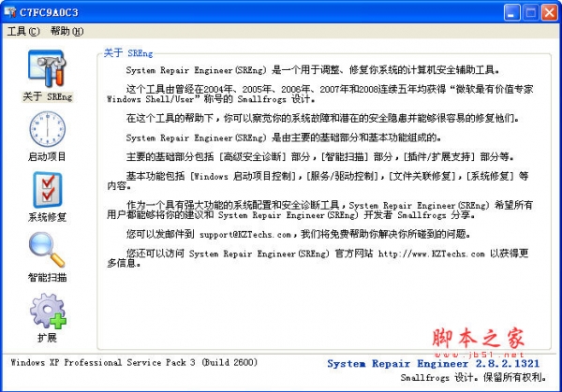Click the 智能扫描 sidebar label
The width and height of the screenshot is (562, 392).
click(48, 277)
